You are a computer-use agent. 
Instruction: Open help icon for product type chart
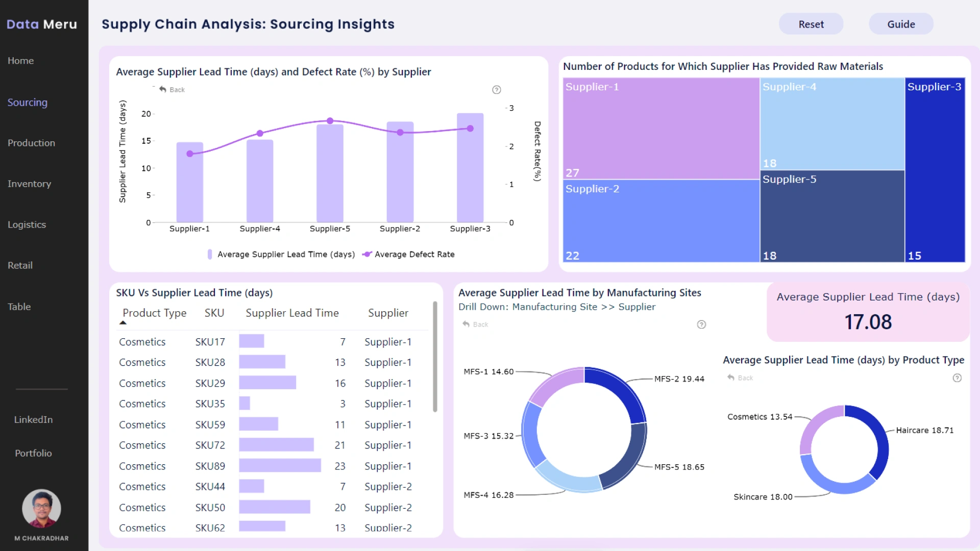tap(957, 378)
